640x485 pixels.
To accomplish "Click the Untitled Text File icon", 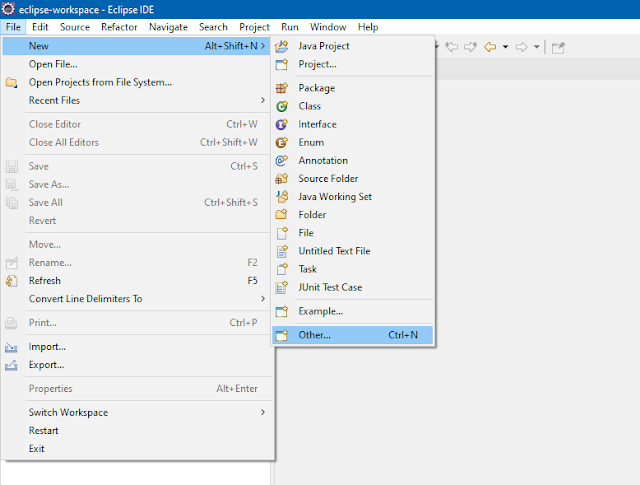I will point(282,251).
